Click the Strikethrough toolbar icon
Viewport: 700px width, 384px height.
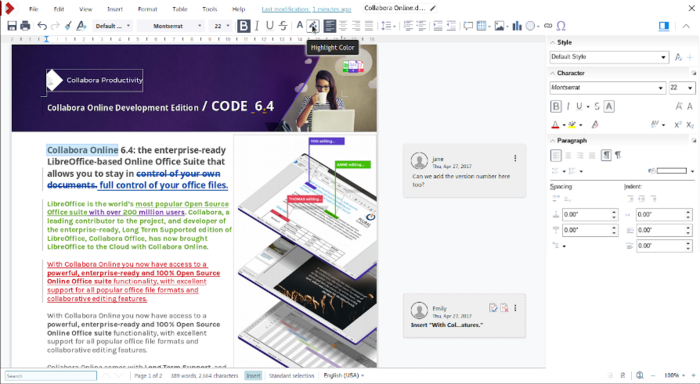click(283, 26)
